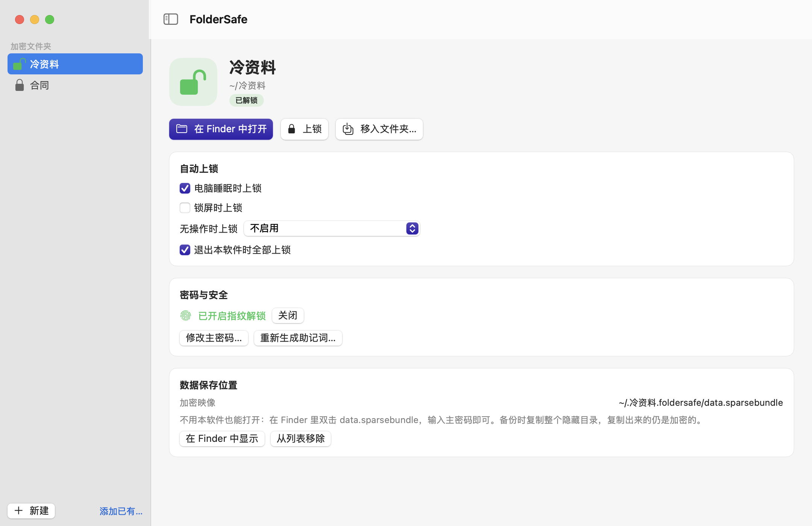
Task: Click 在 Finder 中显示 button
Action: coord(222,439)
